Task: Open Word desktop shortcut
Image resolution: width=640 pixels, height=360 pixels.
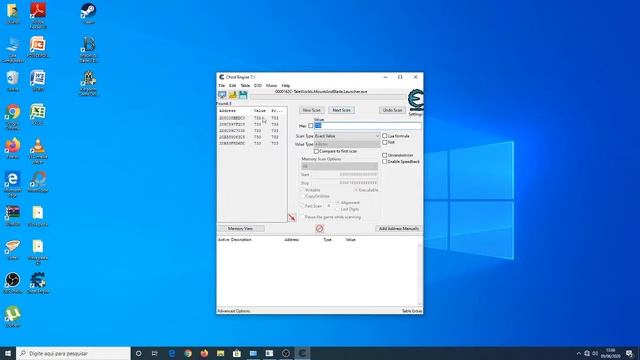Action: (38, 80)
